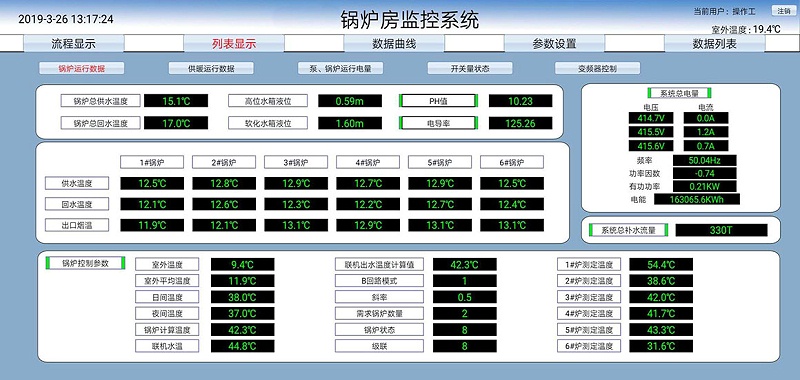The image size is (800, 380).
Task: Click the makeup water flow value 330T
Action: pyautogui.click(x=721, y=230)
